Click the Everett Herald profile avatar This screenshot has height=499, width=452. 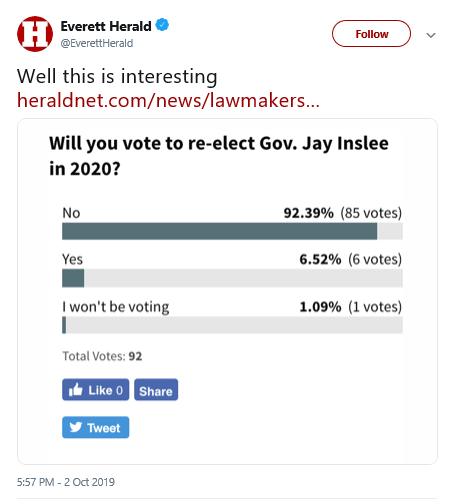click(x=35, y=34)
